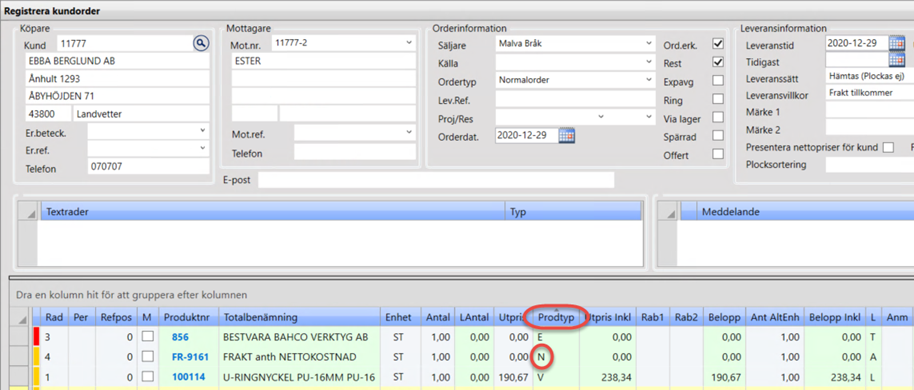Open the Mot.ref. dropdown
The width and height of the screenshot is (914, 390).
[409, 132]
